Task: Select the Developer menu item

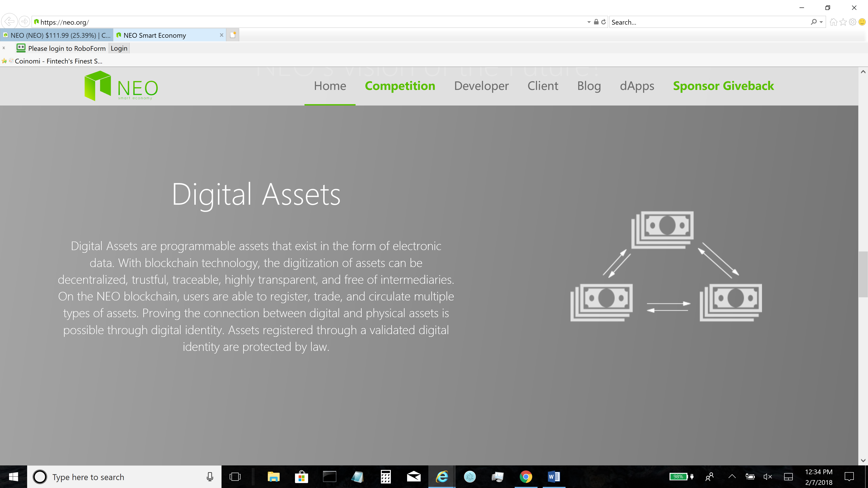Action: click(481, 86)
